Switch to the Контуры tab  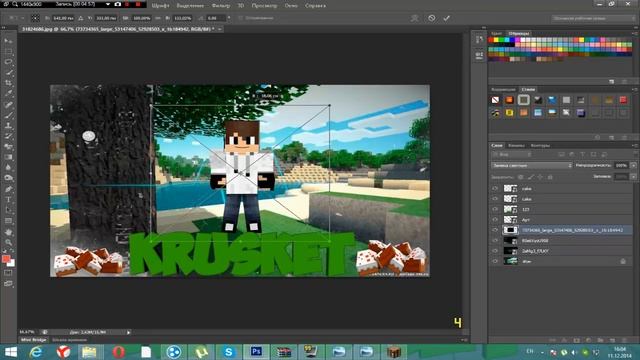coord(540,145)
